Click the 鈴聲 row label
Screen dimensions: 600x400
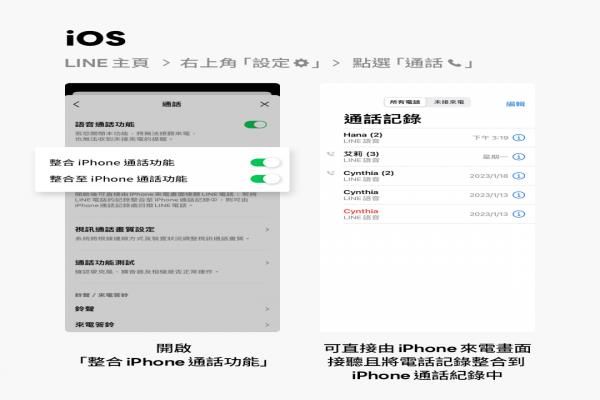tap(85, 309)
